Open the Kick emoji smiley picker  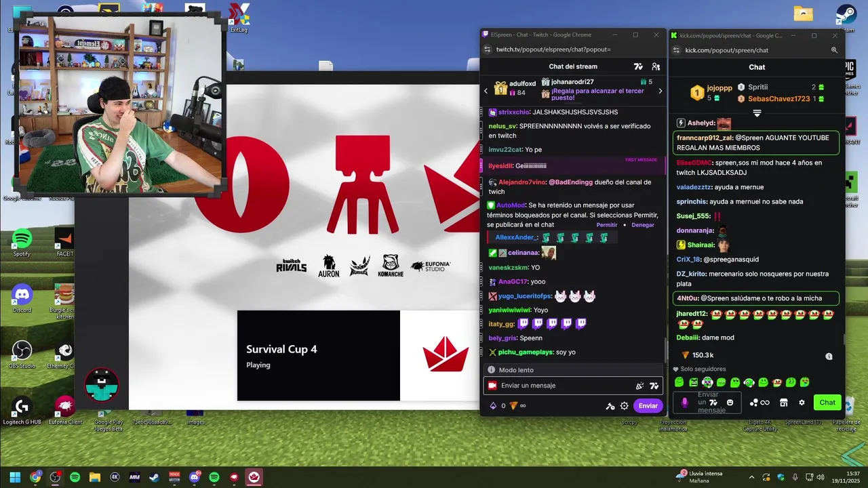[x=730, y=403]
